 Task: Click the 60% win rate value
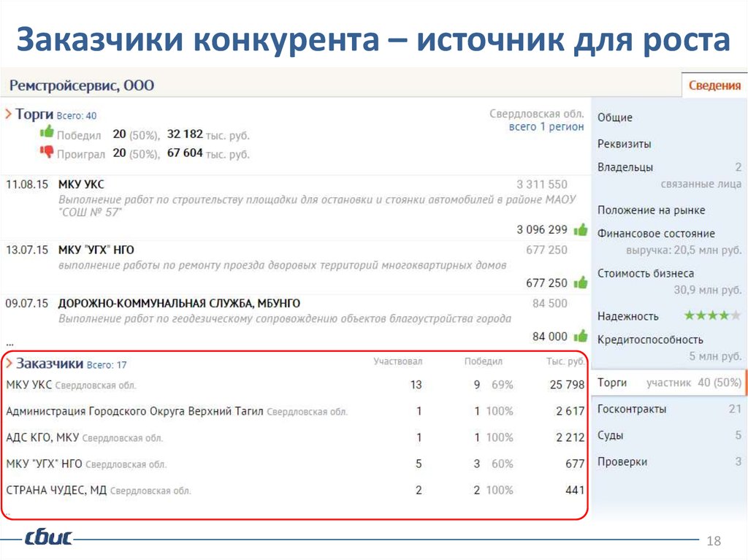point(503,463)
